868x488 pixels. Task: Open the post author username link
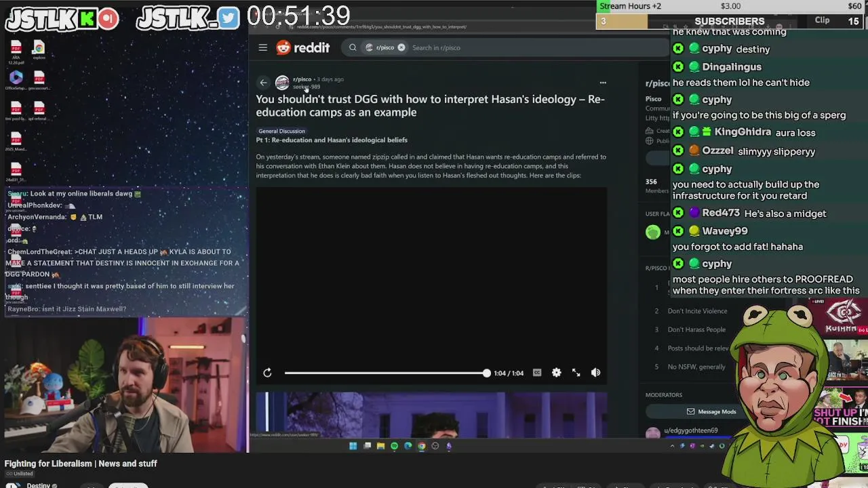click(x=307, y=87)
